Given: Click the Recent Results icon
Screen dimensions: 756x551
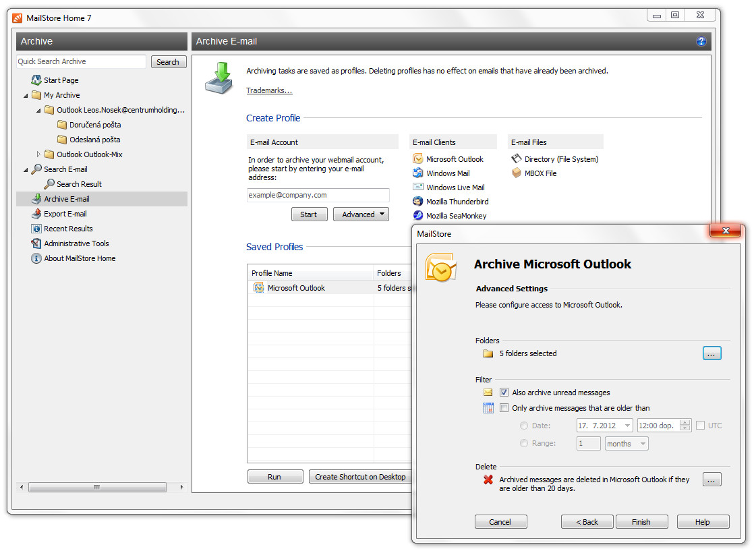Looking at the screenshot, I should pos(36,229).
